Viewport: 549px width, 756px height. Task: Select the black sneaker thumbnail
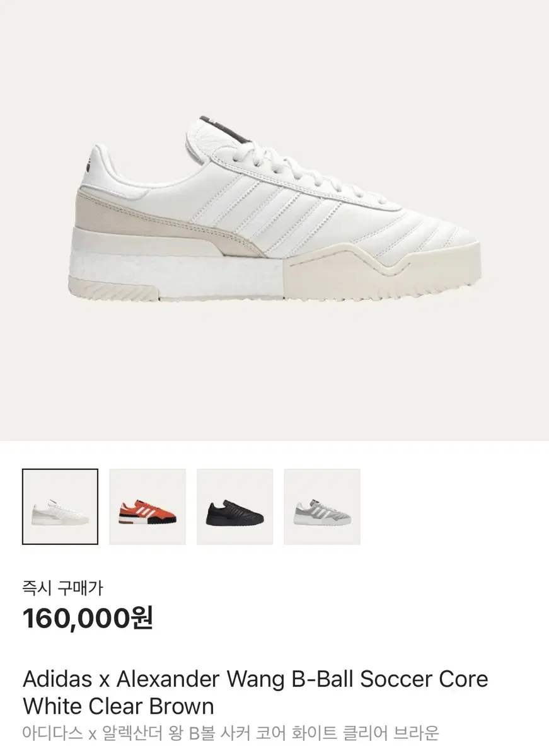pyautogui.click(x=234, y=507)
